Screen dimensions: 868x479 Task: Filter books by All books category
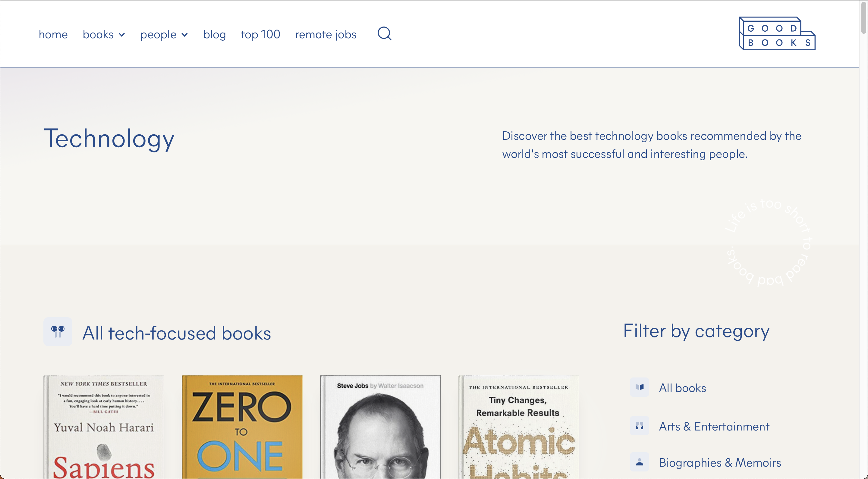[683, 387]
